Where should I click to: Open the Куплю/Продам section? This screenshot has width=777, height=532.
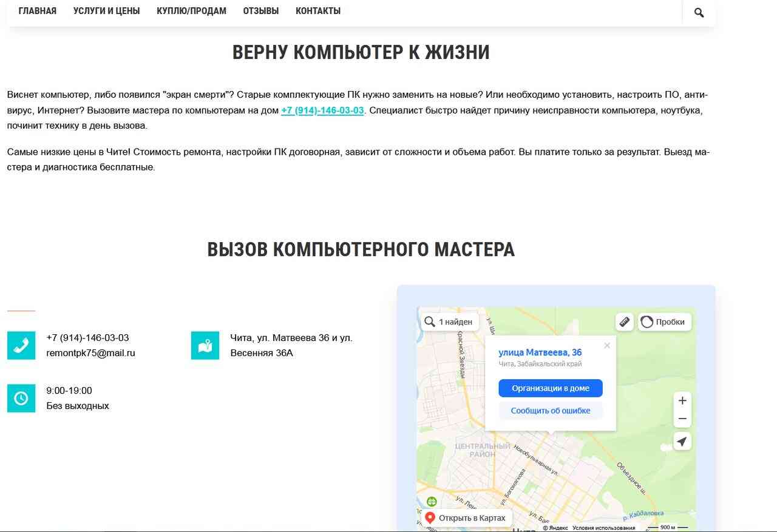click(191, 11)
